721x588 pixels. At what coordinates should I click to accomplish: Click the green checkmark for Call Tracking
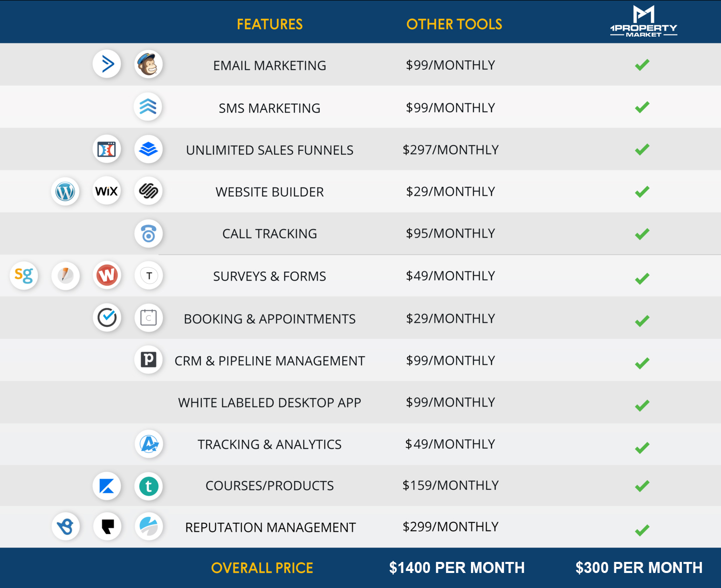pos(642,234)
